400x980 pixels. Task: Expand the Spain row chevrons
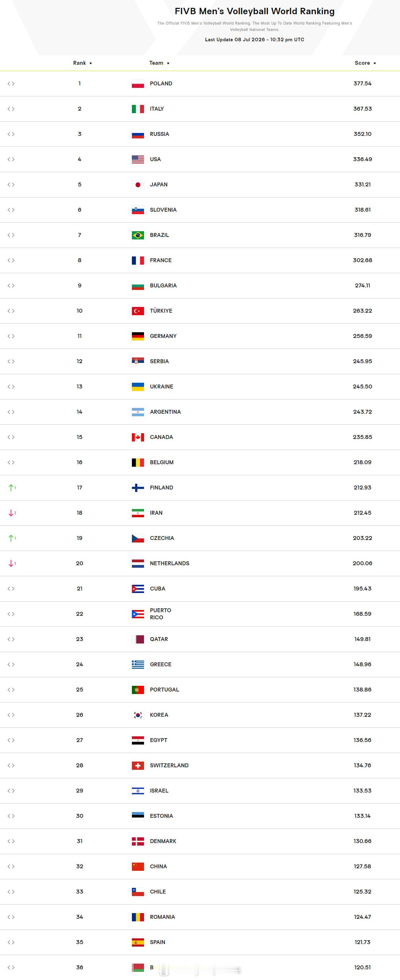(11, 942)
